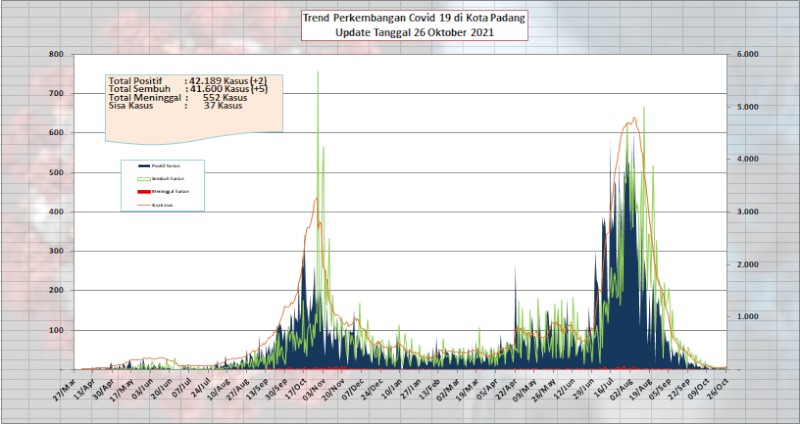Select the 'Total Sembuh : 41.600 Kasus (+5)' line
Screen dimensions: 800x424
(188, 89)
